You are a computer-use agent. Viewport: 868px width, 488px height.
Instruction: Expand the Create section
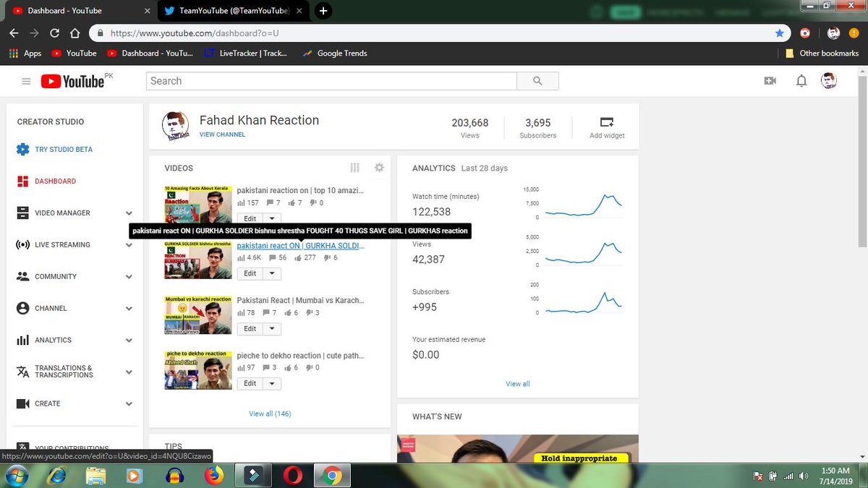point(129,404)
